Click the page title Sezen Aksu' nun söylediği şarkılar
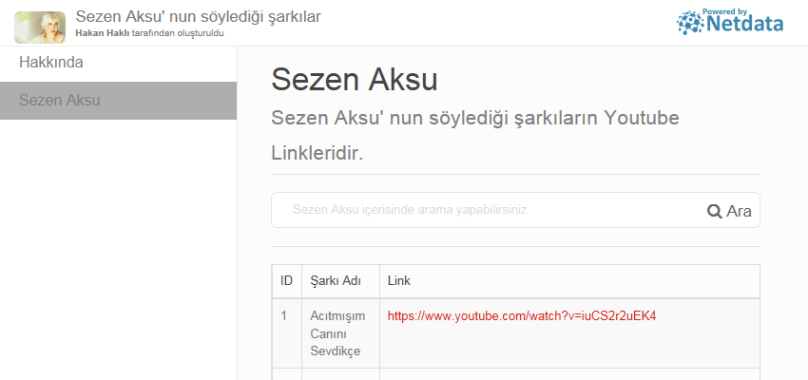This screenshot has width=808, height=380. [x=198, y=16]
